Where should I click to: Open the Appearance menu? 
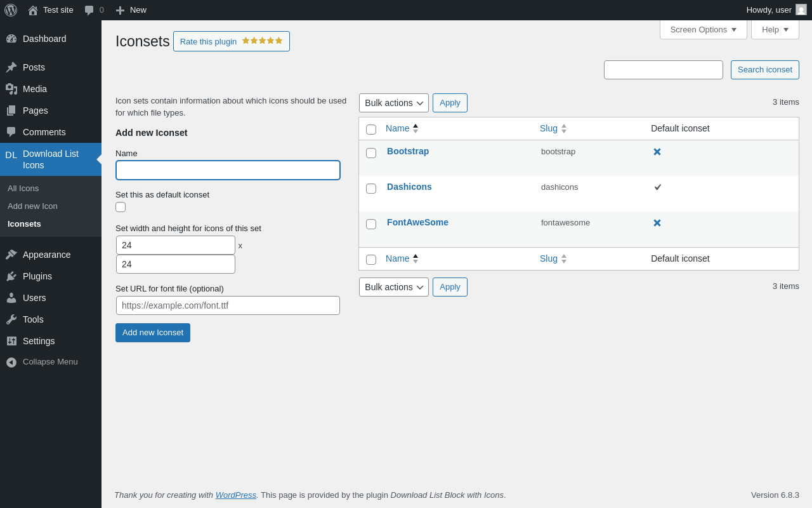click(51, 255)
